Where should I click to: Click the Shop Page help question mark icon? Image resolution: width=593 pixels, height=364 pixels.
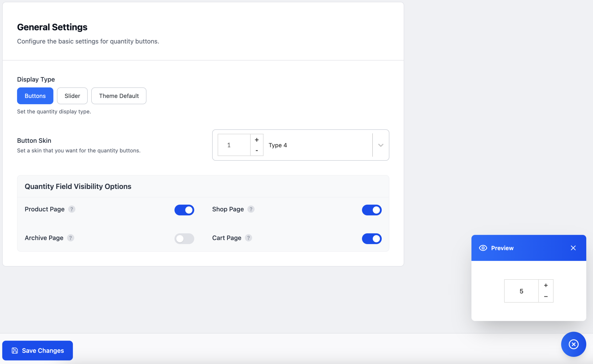click(x=251, y=209)
